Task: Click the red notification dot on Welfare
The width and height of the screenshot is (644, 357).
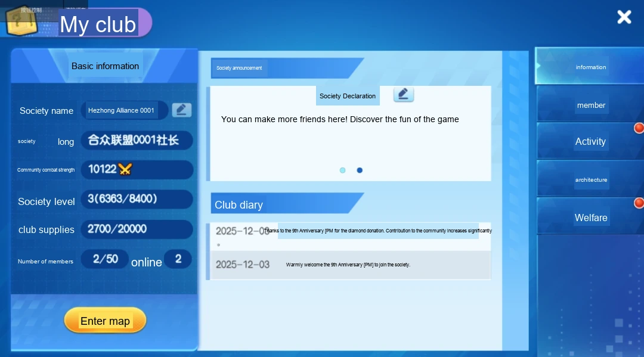Action: click(x=639, y=203)
